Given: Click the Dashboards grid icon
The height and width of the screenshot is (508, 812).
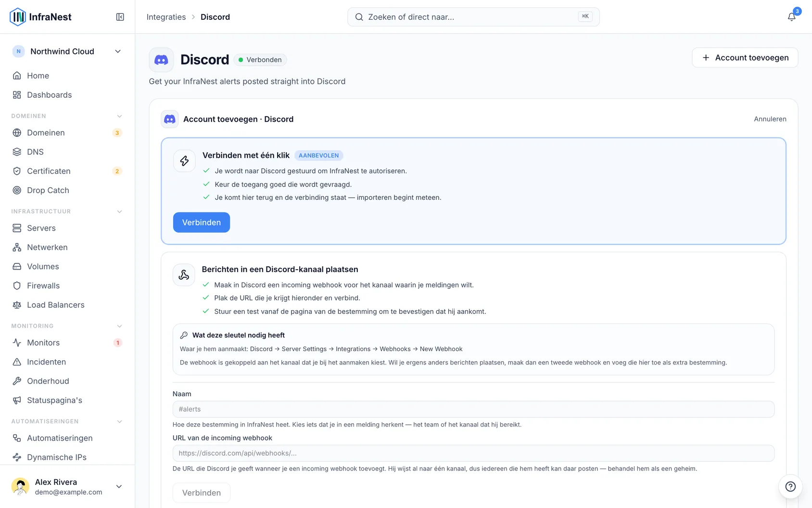Looking at the screenshot, I should pyautogui.click(x=17, y=95).
